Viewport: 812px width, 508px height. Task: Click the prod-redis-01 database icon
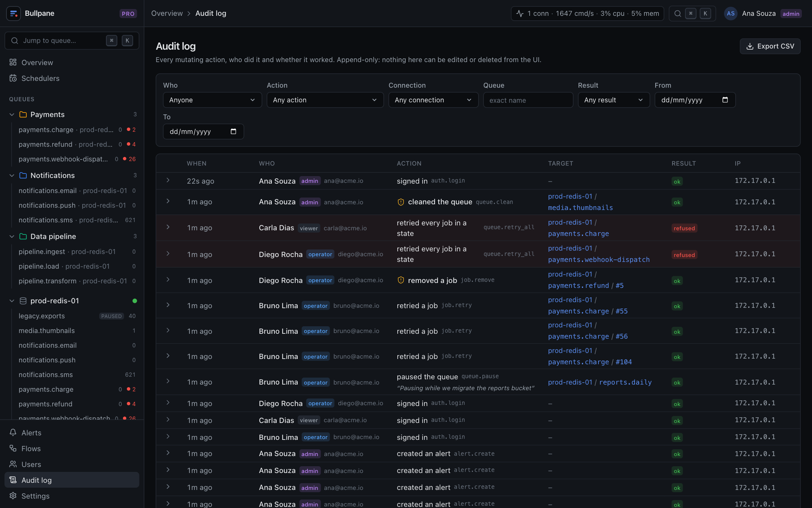(23, 301)
